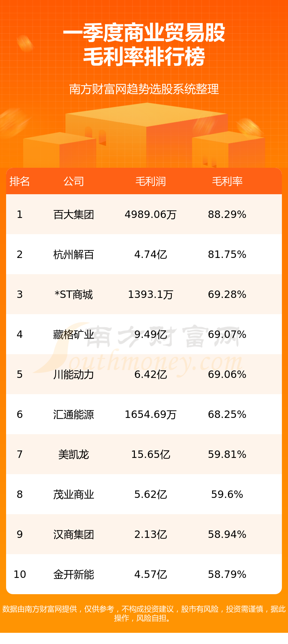This screenshot has height=644, width=288.
Task: Click the *ST商城 company name
Action: 74,295
